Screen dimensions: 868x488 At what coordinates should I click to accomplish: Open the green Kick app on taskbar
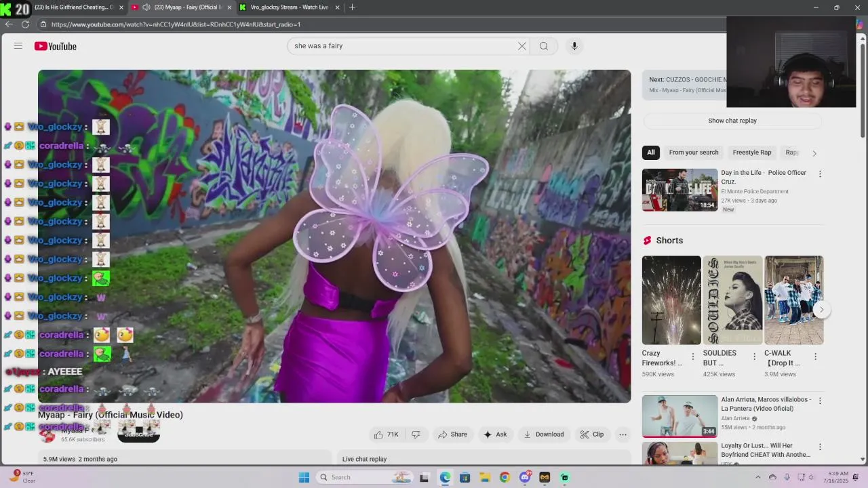click(x=564, y=477)
